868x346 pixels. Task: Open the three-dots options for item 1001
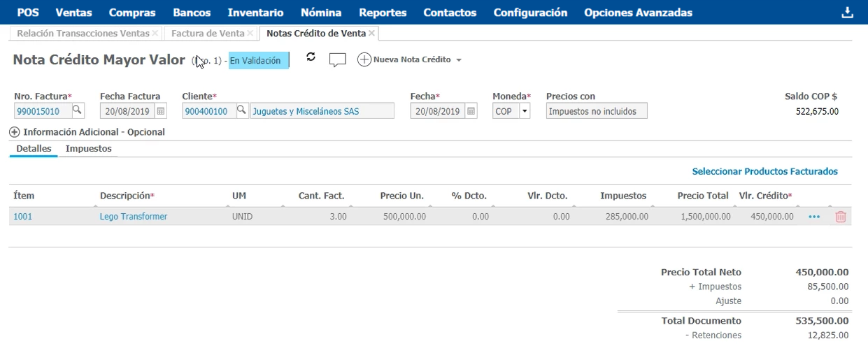click(x=813, y=217)
